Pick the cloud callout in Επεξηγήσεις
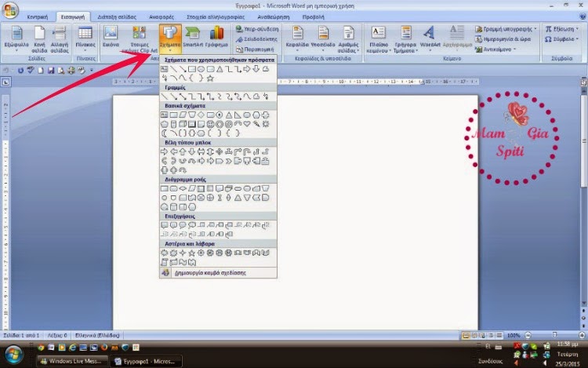Viewport: 588px width, 368px height. click(x=192, y=225)
